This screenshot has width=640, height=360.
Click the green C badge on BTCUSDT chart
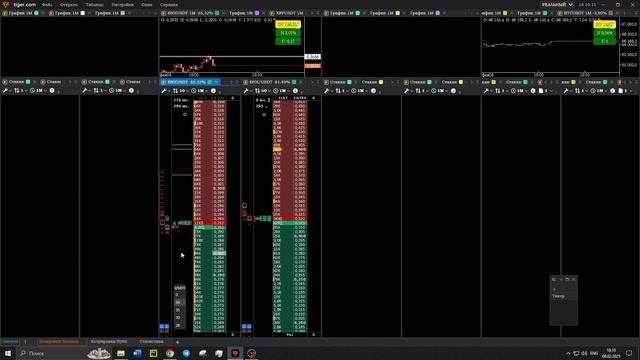click(x=604, y=41)
